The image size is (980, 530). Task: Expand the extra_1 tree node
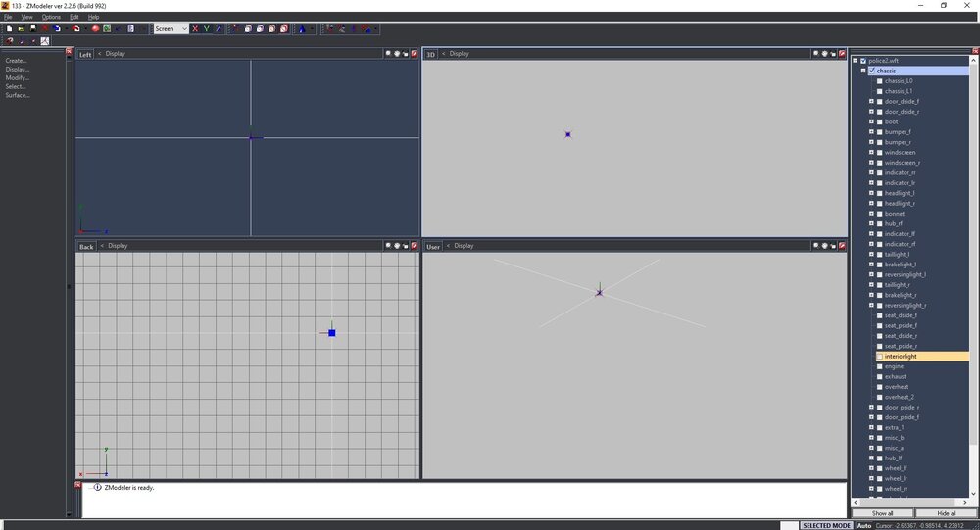pyautogui.click(x=872, y=427)
